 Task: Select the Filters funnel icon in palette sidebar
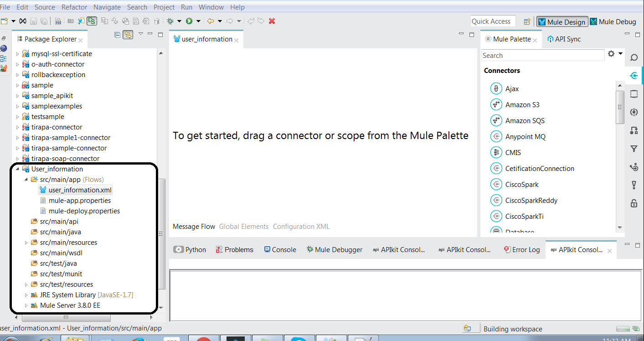pyautogui.click(x=634, y=149)
